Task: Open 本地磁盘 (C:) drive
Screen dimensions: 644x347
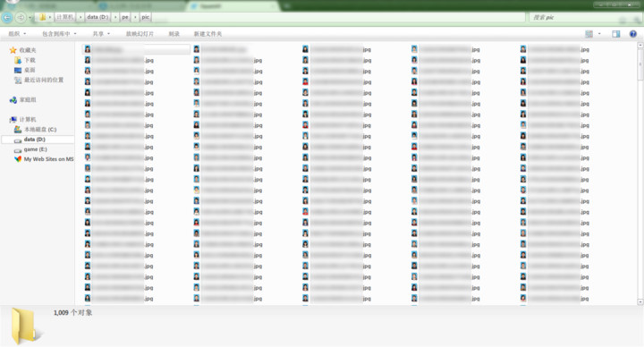Action: [36, 130]
